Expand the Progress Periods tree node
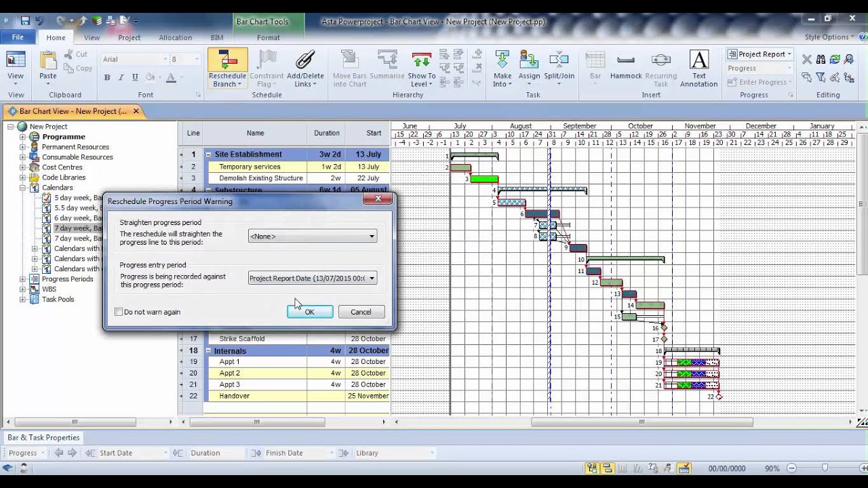This screenshot has height=488, width=868. click(22, 279)
